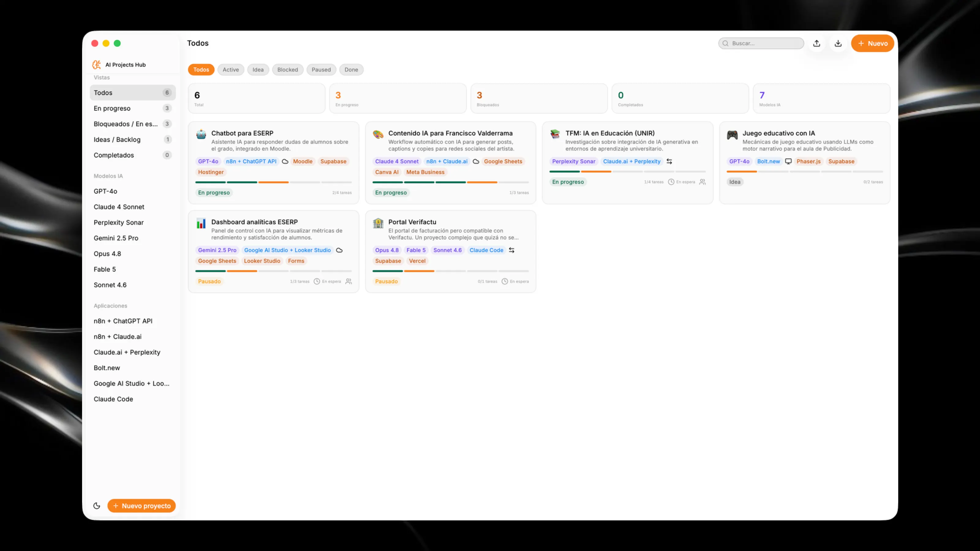
Task: Filter by Gemini 2.5 Pro in sidebar
Action: point(132,238)
